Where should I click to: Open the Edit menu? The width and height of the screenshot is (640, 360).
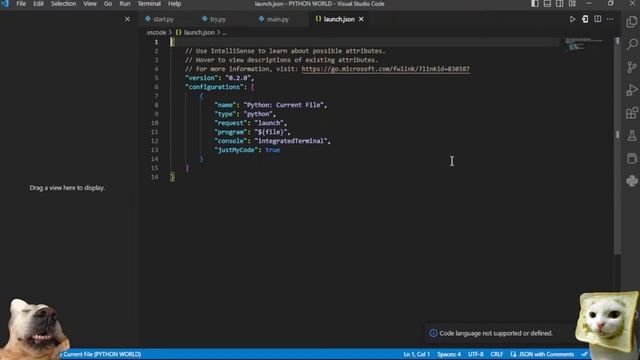coord(38,4)
